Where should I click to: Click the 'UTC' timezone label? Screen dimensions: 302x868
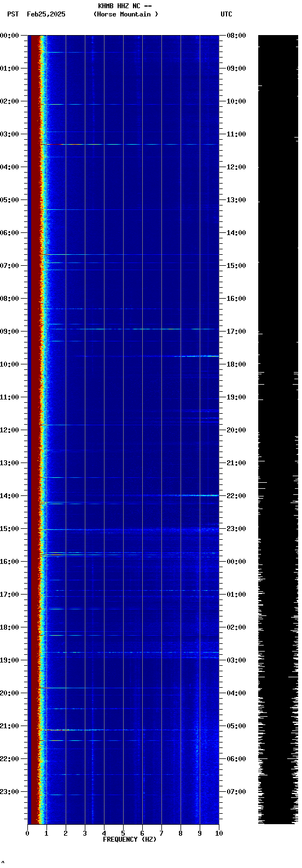[x=226, y=14]
